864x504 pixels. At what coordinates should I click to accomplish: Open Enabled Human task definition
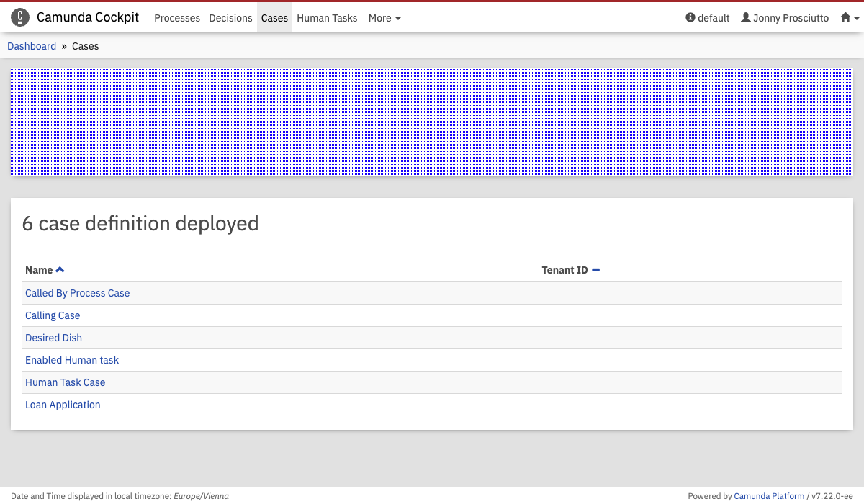coord(72,360)
